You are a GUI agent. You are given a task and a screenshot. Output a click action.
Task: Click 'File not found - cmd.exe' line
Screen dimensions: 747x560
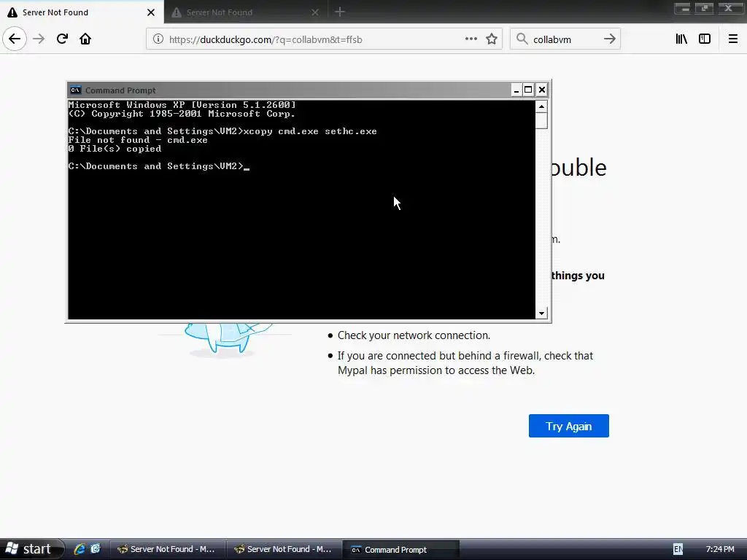tap(138, 139)
